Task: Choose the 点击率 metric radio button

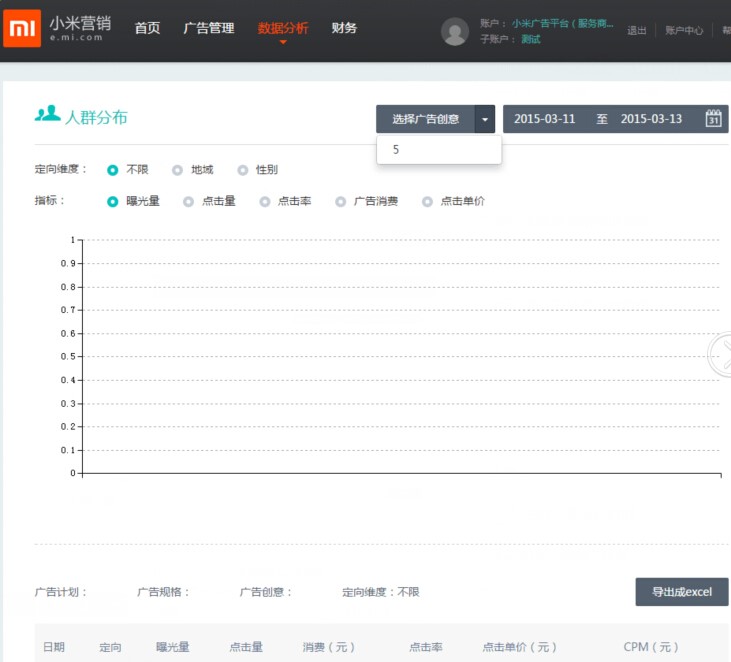Action: [x=265, y=201]
